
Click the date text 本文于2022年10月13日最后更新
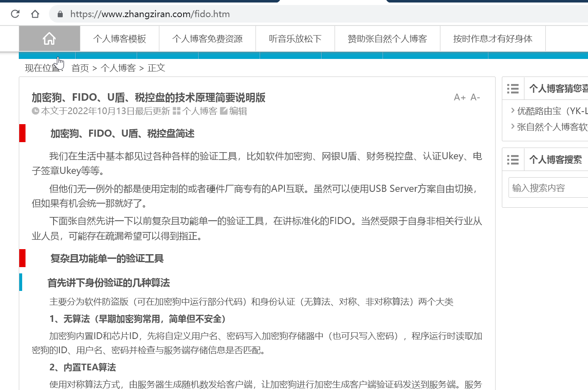coord(105,111)
